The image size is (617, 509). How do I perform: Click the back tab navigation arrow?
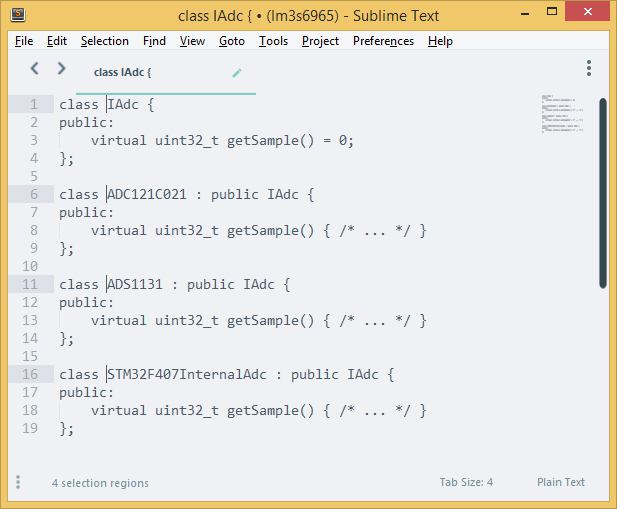34,69
